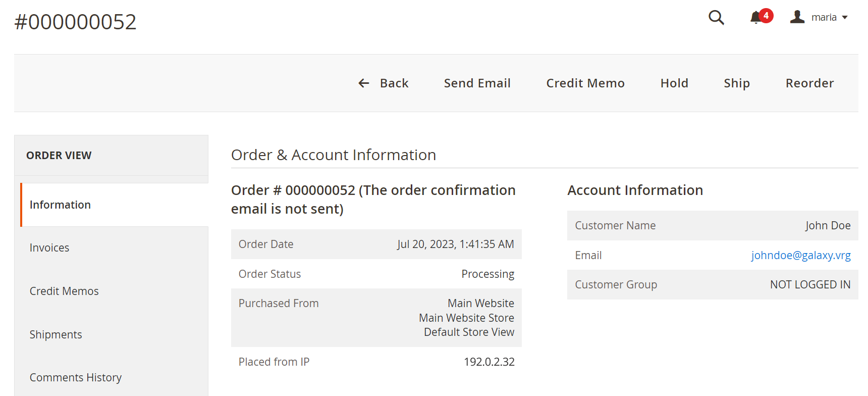
Task: Open the admin search magnifier icon
Action: [716, 18]
